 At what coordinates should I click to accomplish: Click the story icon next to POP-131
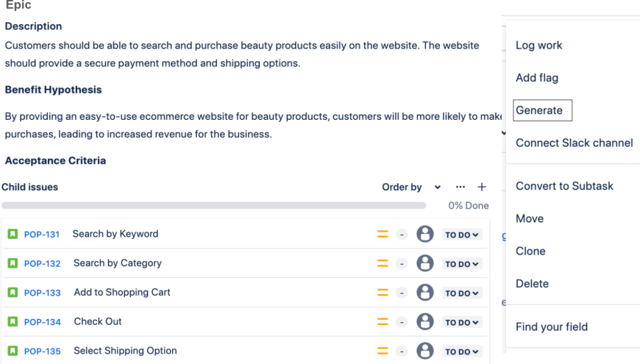[13, 235]
